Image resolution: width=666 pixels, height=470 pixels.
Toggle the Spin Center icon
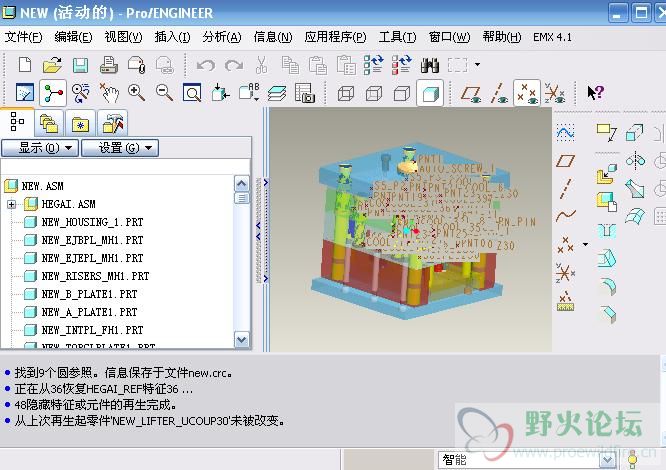tap(53, 92)
